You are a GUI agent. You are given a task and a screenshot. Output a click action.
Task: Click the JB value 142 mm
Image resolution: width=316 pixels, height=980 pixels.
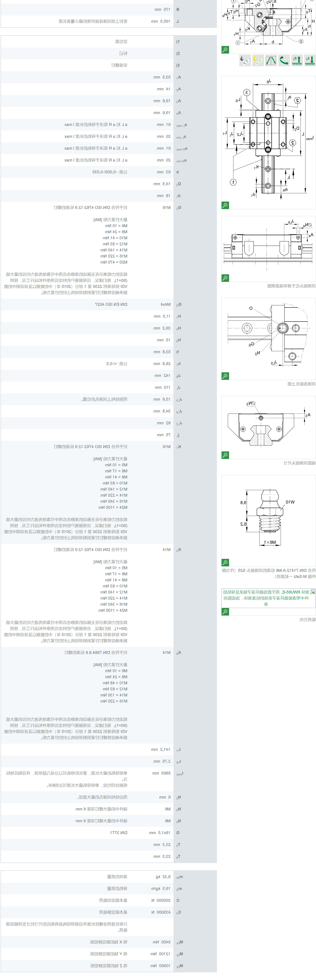point(163,375)
